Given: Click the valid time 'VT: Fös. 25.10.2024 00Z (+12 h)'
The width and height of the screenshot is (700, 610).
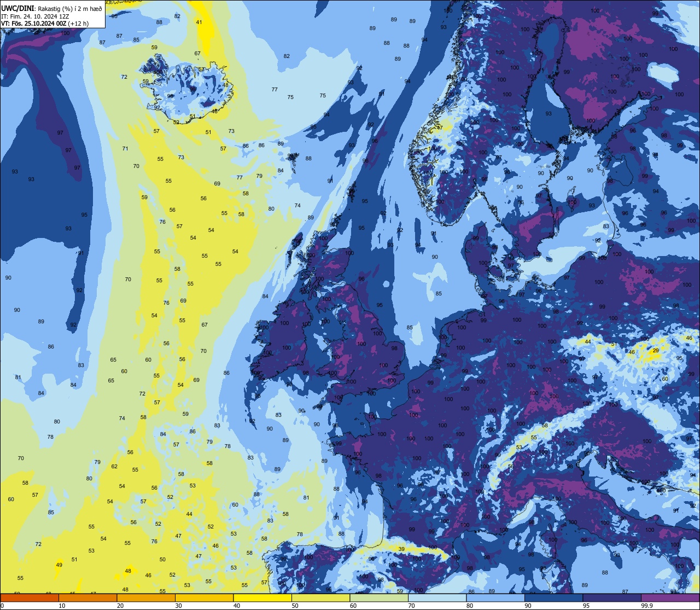Looking at the screenshot, I should [x=45, y=24].
